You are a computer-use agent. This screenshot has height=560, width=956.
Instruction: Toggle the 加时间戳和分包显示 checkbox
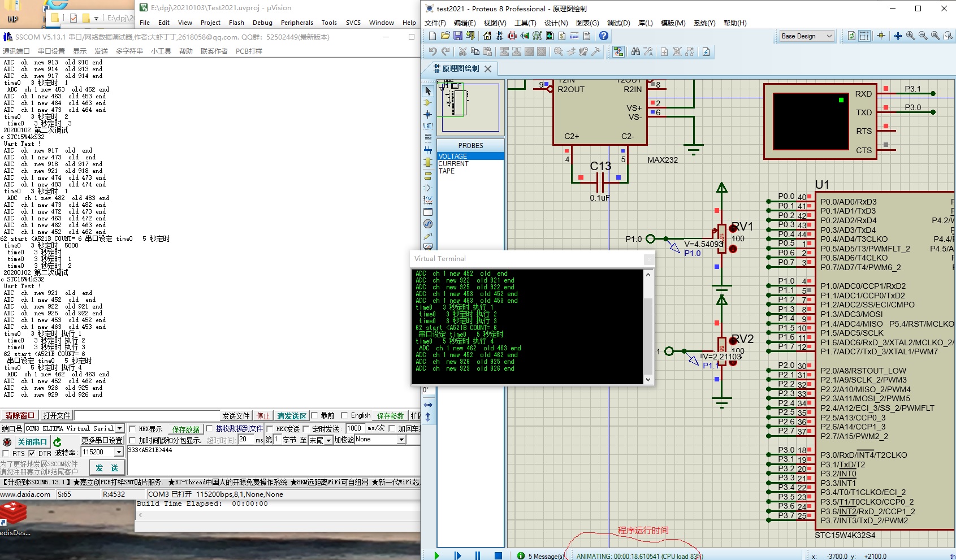point(132,440)
